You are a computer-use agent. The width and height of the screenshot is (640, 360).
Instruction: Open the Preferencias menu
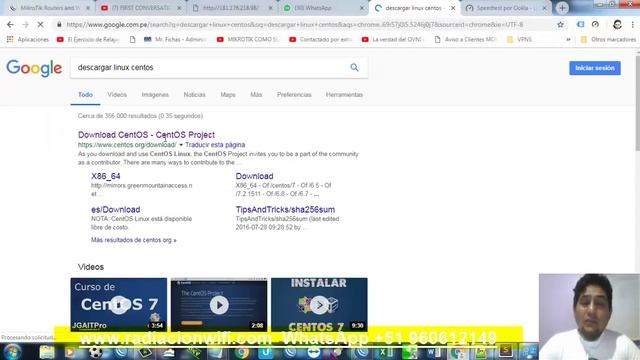294,95
